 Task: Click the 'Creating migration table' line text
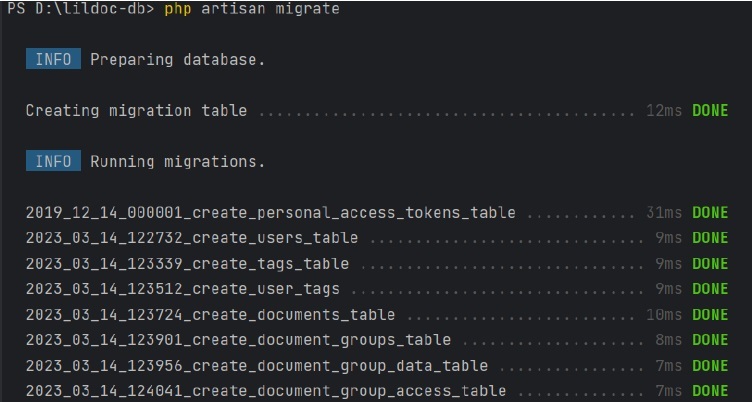[136, 110]
